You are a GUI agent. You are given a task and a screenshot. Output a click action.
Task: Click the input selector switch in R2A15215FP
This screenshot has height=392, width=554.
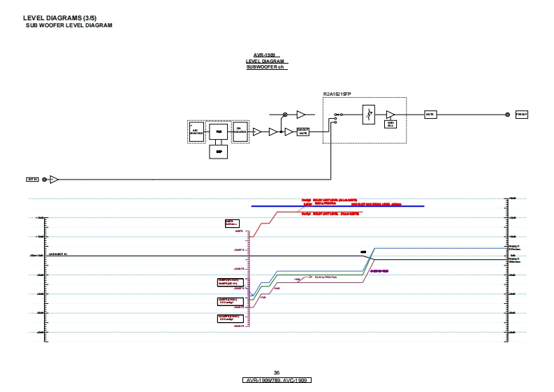[337, 117]
